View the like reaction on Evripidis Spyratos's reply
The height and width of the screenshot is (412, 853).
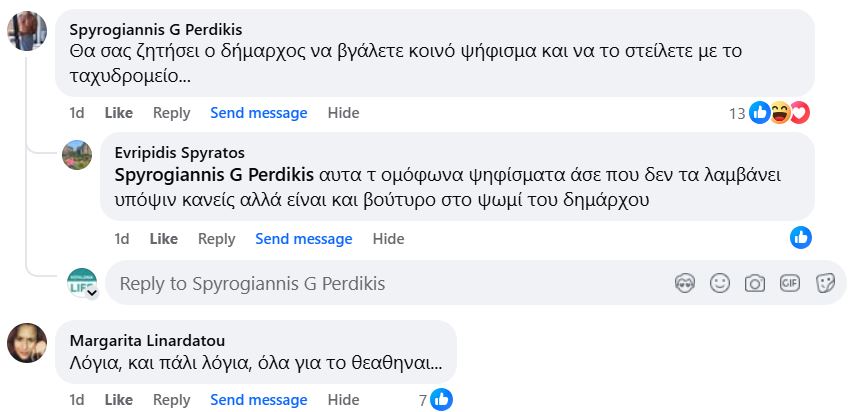coord(800,238)
